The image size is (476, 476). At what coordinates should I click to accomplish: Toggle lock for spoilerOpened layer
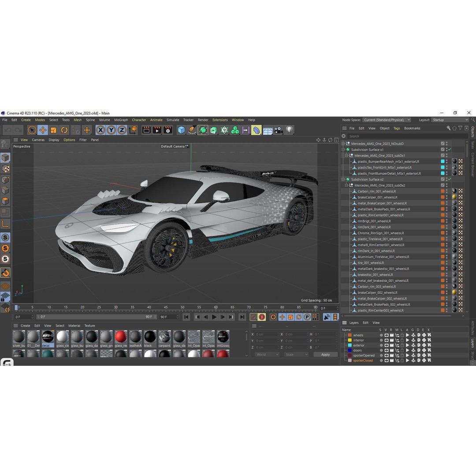pos(402,356)
